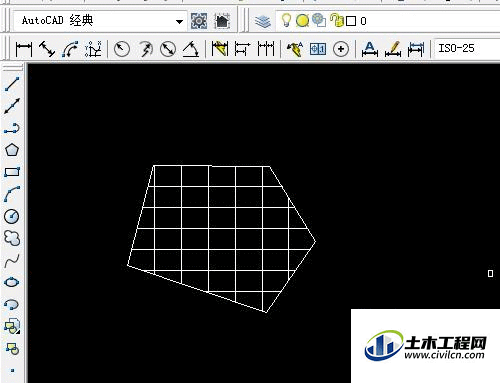Click the Jogged radius dimension tool
Viewport: 500px width, 383px height.
(x=145, y=49)
